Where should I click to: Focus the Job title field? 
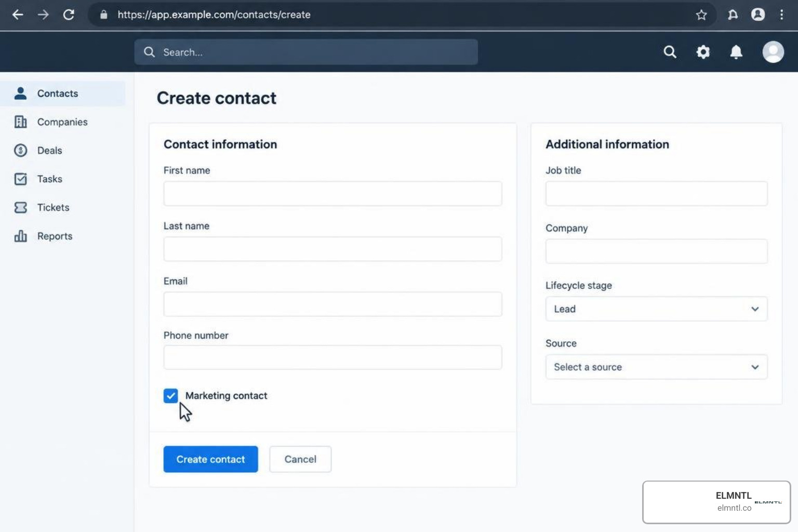click(x=656, y=194)
